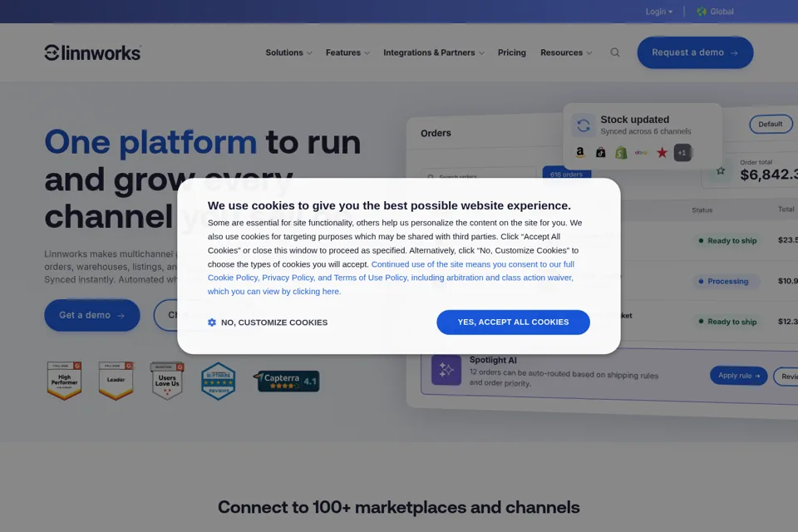
Task: Click the red star channel icon
Action: pos(662,152)
